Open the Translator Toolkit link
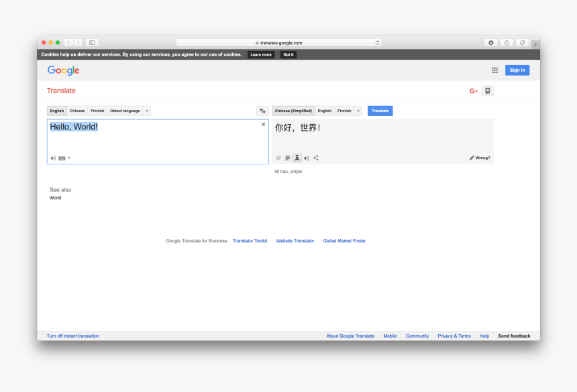Image resolution: width=577 pixels, height=392 pixels. coord(250,241)
